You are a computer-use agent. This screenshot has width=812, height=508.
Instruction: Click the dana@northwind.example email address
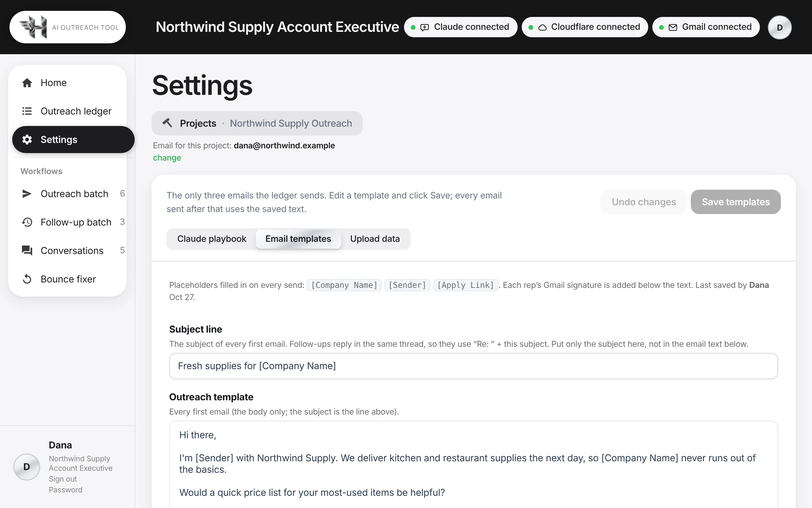[x=284, y=146]
